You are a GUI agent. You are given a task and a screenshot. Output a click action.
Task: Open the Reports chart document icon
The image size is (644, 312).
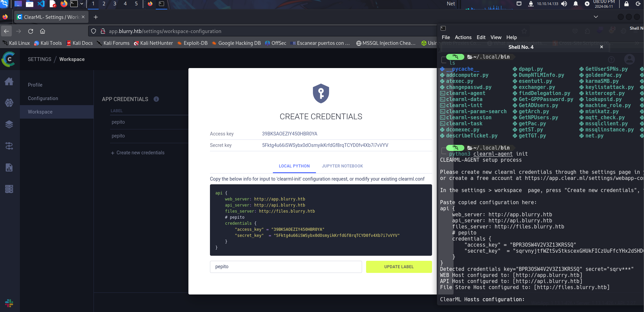(9, 167)
